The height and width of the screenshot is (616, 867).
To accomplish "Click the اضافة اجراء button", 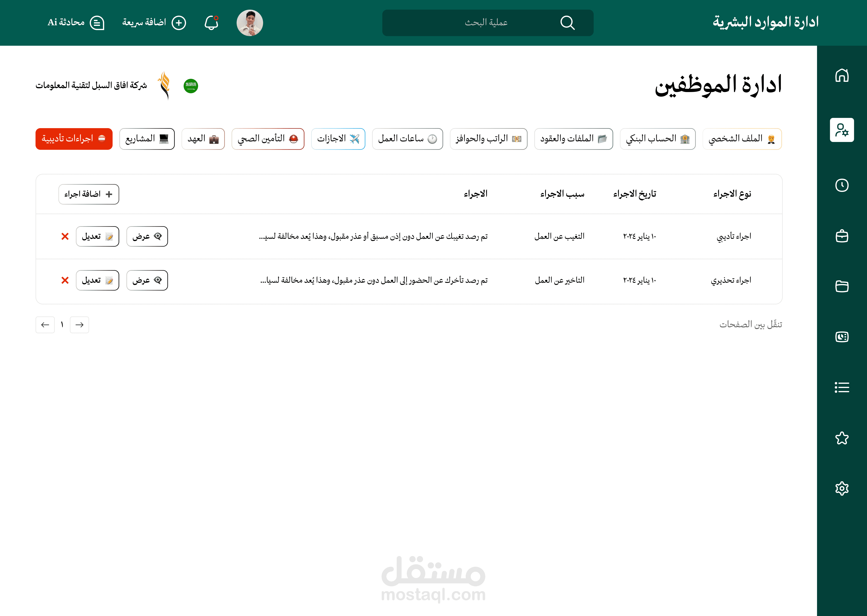I will pyautogui.click(x=89, y=194).
